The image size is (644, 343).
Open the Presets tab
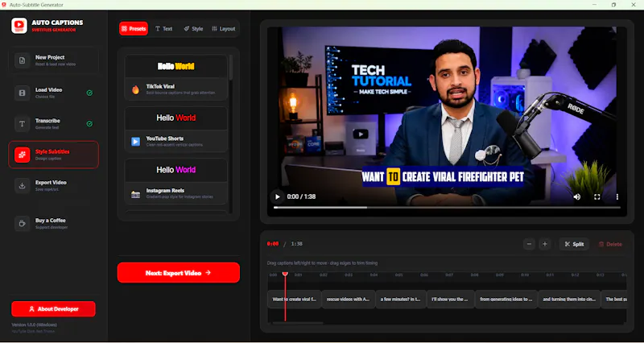tap(134, 29)
